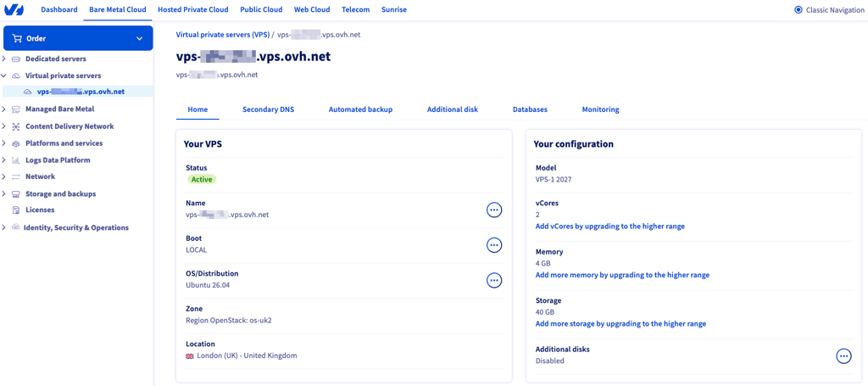The height and width of the screenshot is (386, 868).
Task: Click the Content Delivery Network icon
Action: (x=15, y=126)
